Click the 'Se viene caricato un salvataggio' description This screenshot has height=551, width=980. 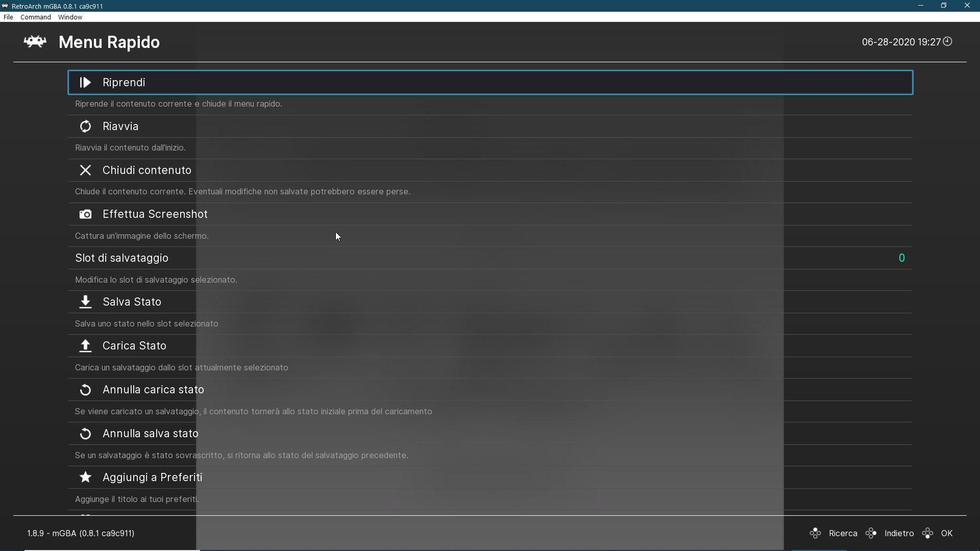pyautogui.click(x=254, y=411)
